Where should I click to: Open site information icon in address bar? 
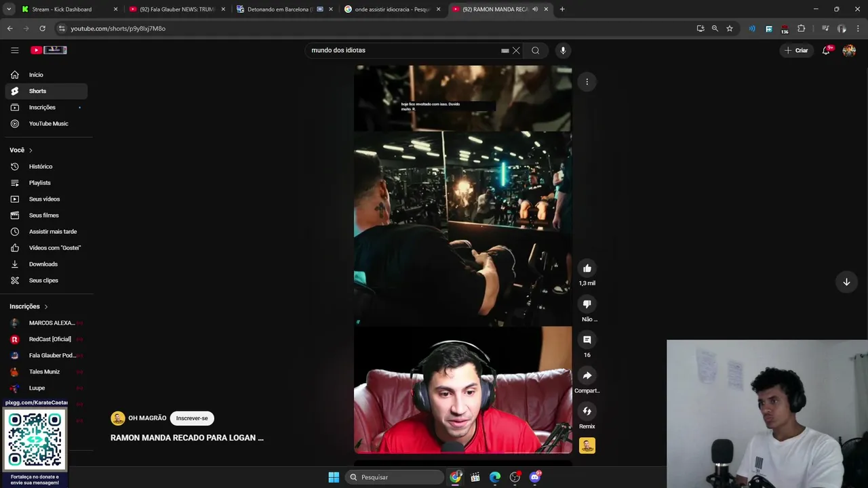pyautogui.click(x=62, y=28)
